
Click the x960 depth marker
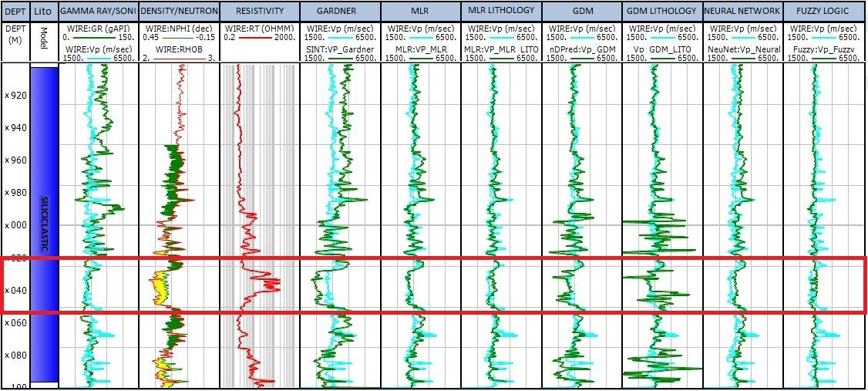pyautogui.click(x=15, y=160)
